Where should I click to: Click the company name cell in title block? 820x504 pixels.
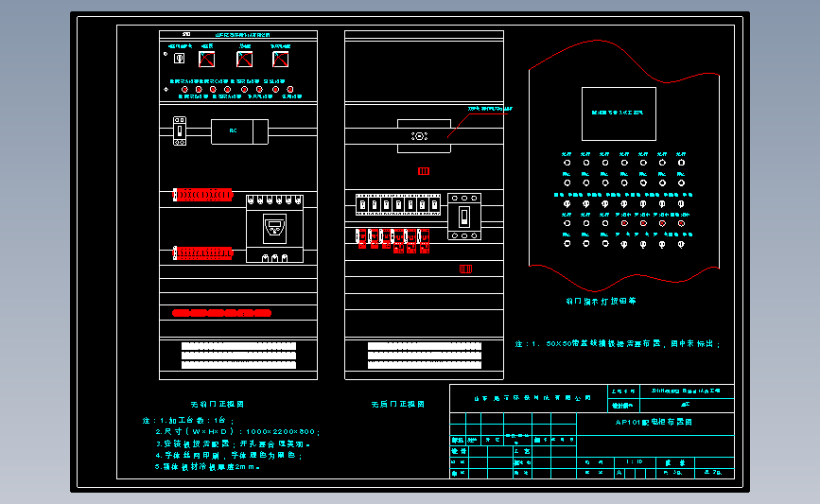coord(528,398)
